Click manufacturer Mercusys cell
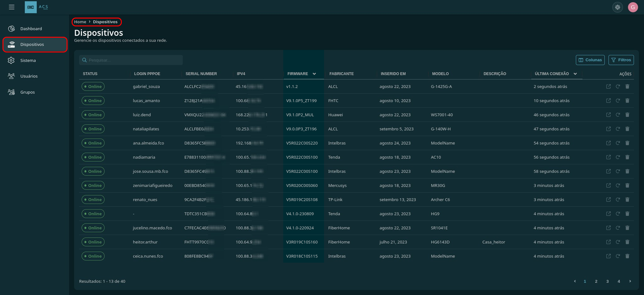Image resolution: width=644 pixels, height=295 pixels. (337, 185)
